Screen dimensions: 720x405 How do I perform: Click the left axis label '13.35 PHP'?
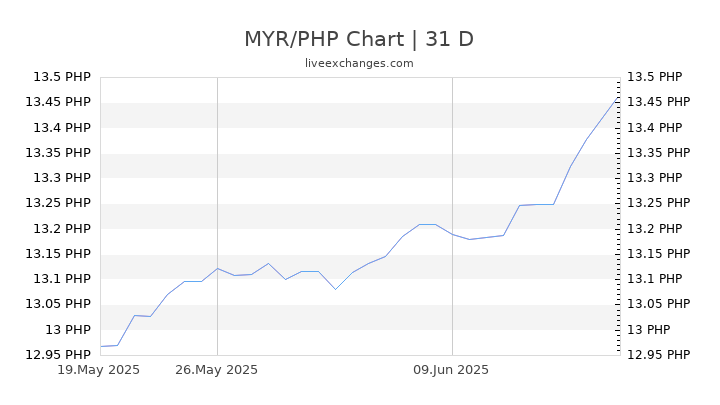[58, 152]
